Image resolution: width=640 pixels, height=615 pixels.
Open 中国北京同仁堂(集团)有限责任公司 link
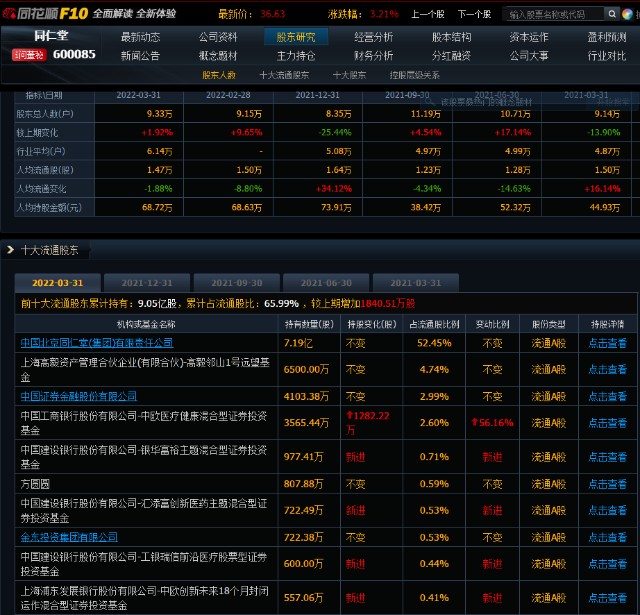point(97,343)
